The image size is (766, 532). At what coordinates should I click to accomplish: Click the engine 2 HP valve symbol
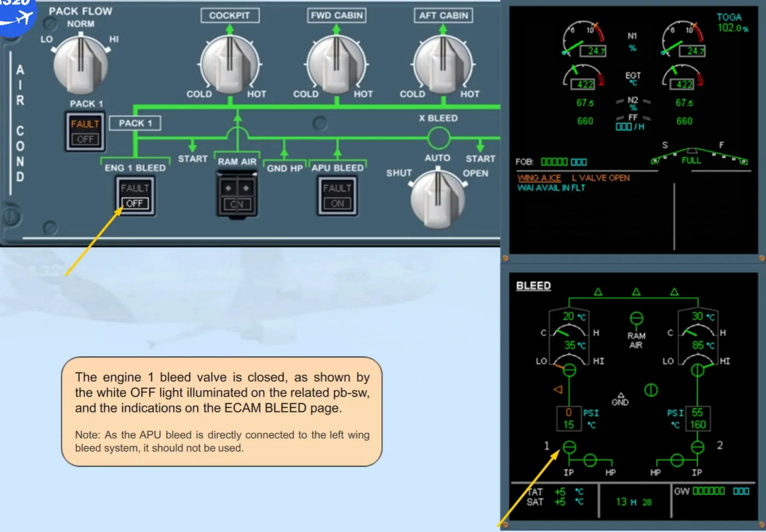point(677,460)
